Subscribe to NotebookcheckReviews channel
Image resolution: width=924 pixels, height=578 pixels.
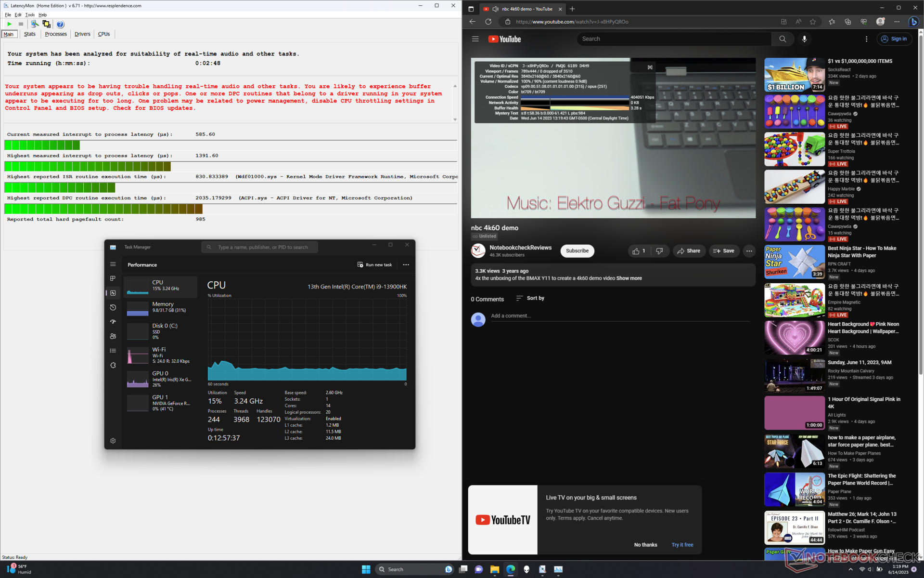(577, 251)
